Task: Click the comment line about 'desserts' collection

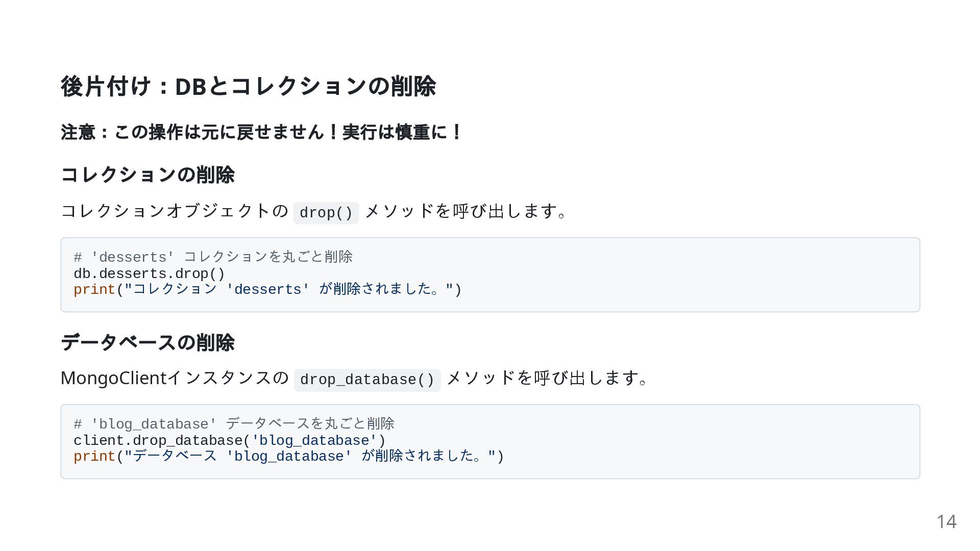Action: pos(213,257)
